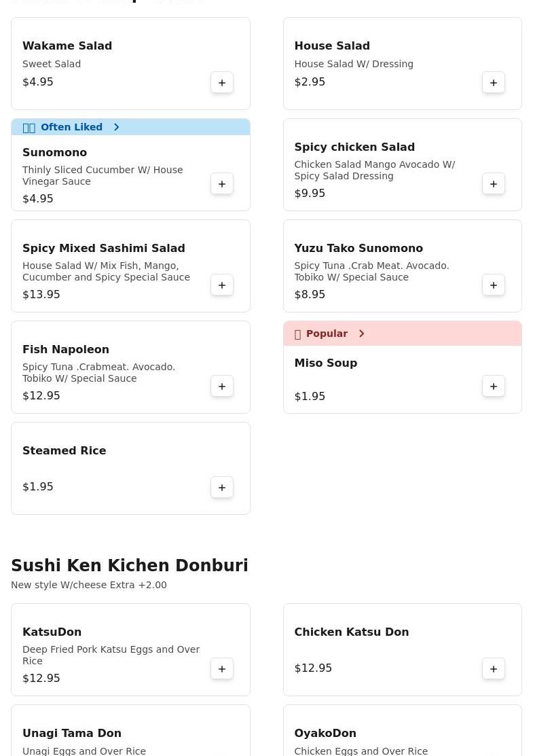The image size is (533, 756).
Task: Add Wakame Salad to the order
Action: (222, 83)
